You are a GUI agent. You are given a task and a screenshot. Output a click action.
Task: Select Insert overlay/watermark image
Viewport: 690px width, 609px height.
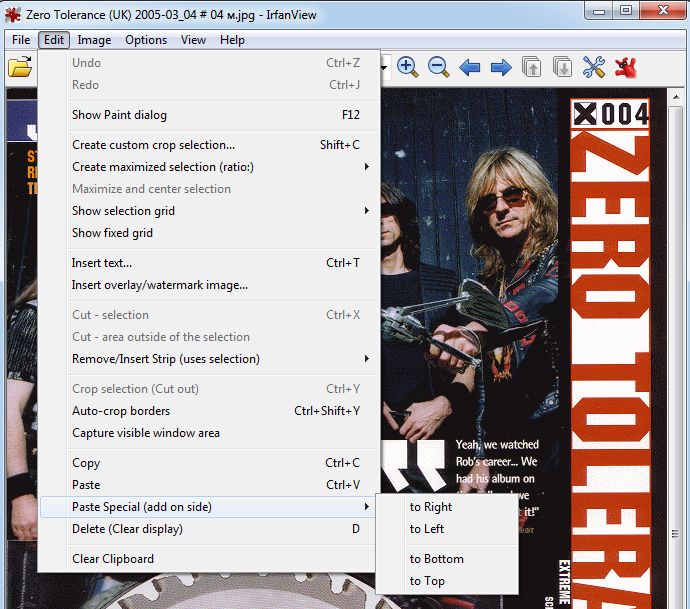tap(207, 285)
